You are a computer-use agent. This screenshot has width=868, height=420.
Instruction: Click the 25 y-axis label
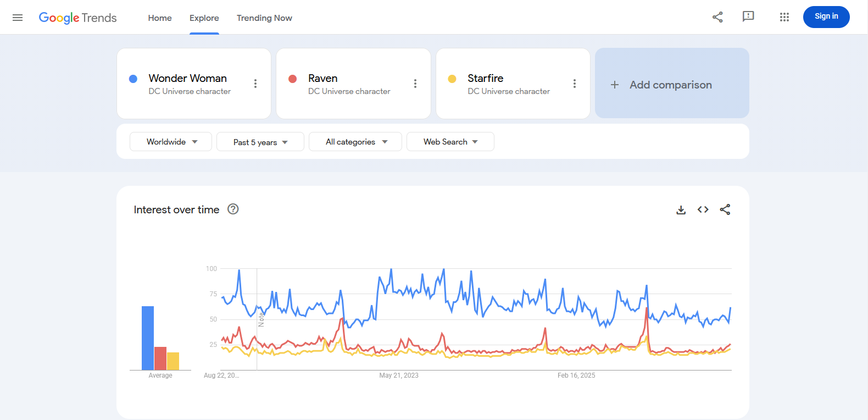[x=213, y=345]
